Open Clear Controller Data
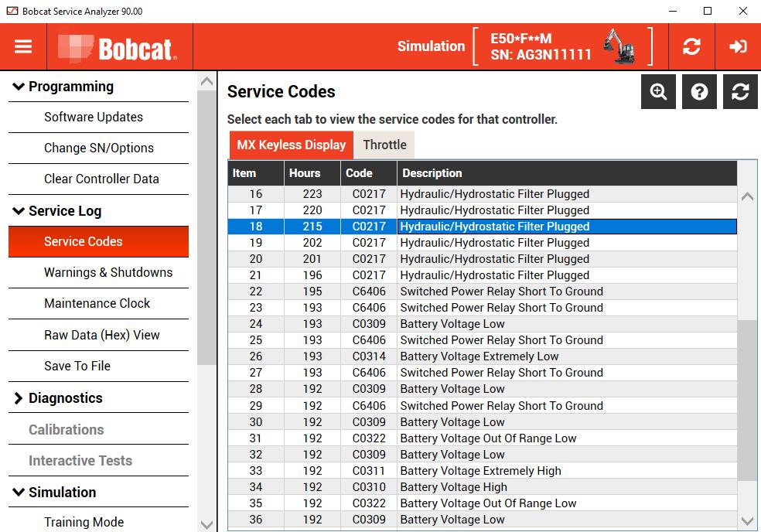Screen dimensions: 761x532 coord(98,179)
